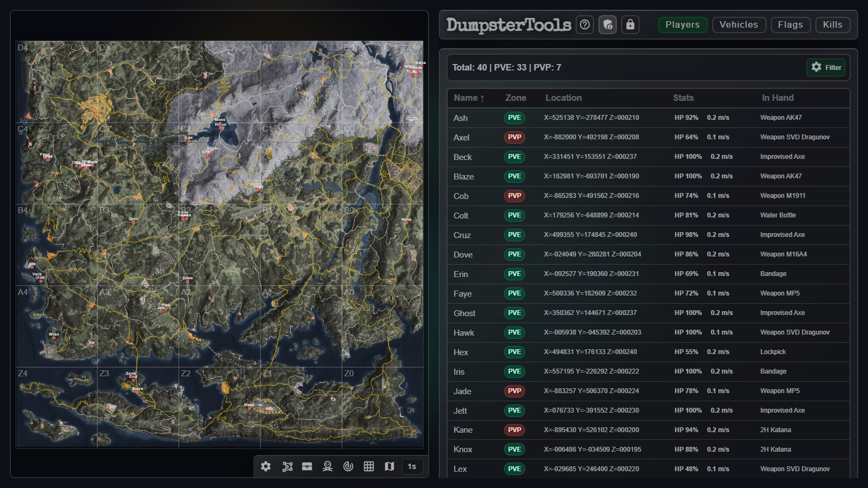868x488 pixels.
Task: Toggle the zone polygon nodes icon
Action: pos(288,466)
